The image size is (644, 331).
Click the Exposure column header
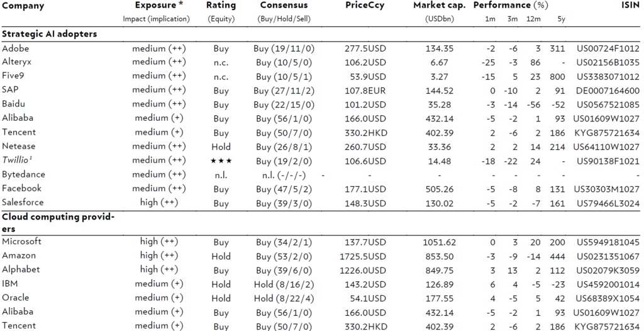point(159,5)
